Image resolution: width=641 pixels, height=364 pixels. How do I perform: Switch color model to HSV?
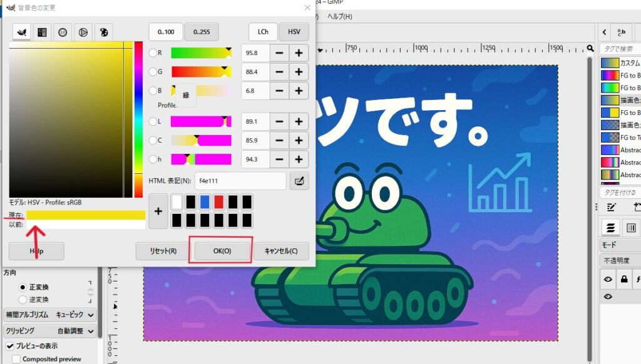pos(294,32)
